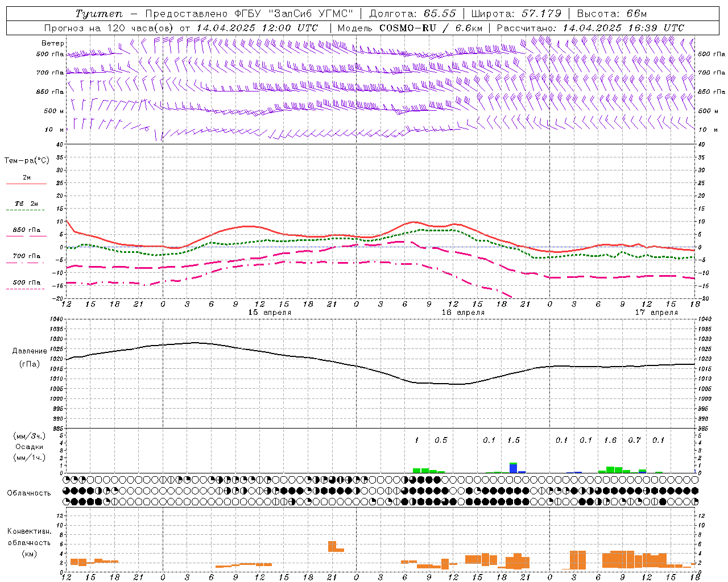Click the '(мм/1ч.)' precipitation unit label
728x582 pixels.
pos(30,458)
